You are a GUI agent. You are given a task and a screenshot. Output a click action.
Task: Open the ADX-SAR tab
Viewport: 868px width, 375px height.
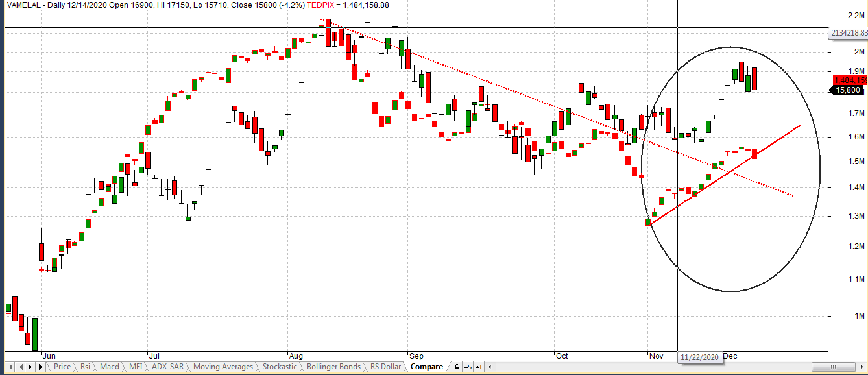tap(167, 367)
